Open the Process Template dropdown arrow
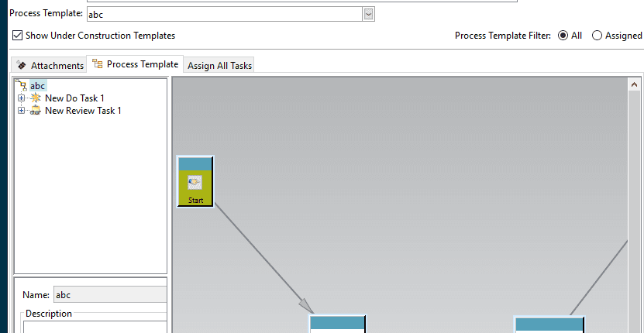This screenshot has width=644, height=333. click(x=368, y=15)
